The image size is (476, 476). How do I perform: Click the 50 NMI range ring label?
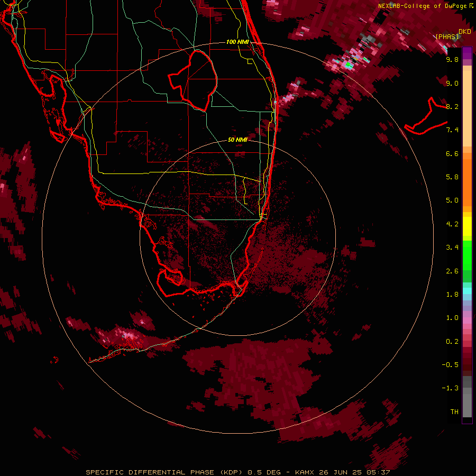pos(237,140)
